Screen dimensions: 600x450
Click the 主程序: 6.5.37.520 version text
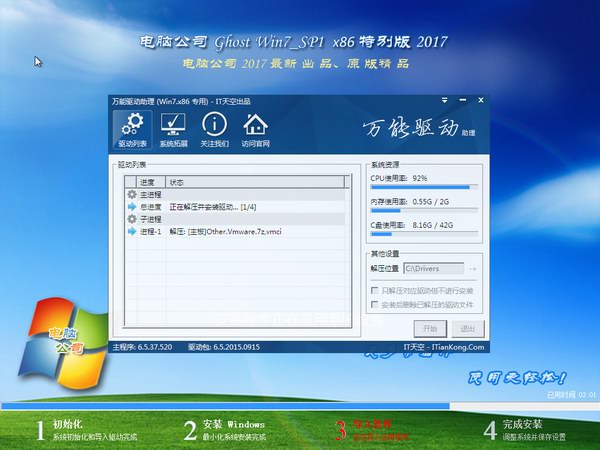tap(142, 347)
